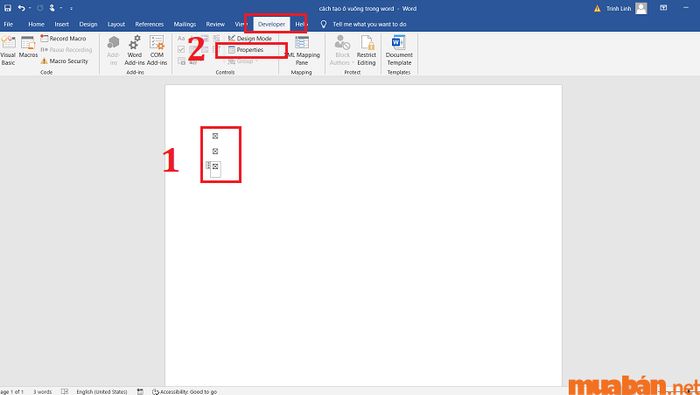Switch to the Insert tab
700x395 pixels.
coord(62,24)
